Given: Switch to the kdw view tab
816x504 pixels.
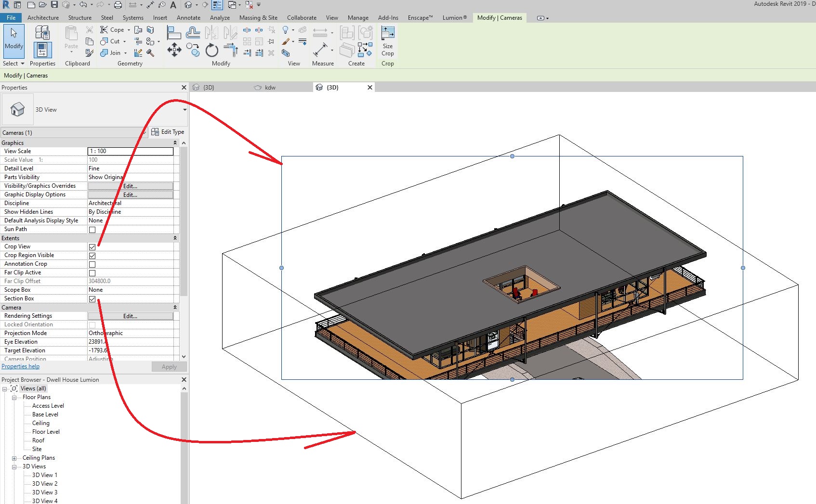Looking at the screenshot, I should pyautogui.click(x=270, y=88).
